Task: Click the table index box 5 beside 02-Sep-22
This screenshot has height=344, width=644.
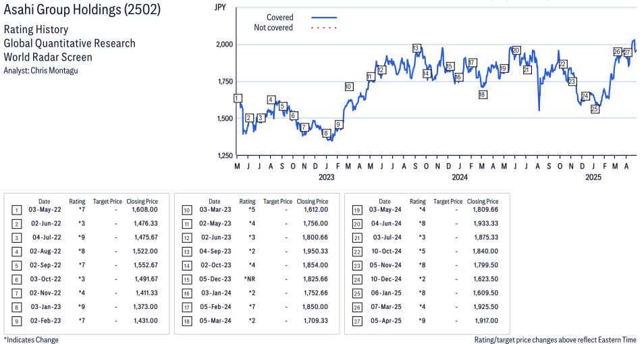Action: (16, 266)
